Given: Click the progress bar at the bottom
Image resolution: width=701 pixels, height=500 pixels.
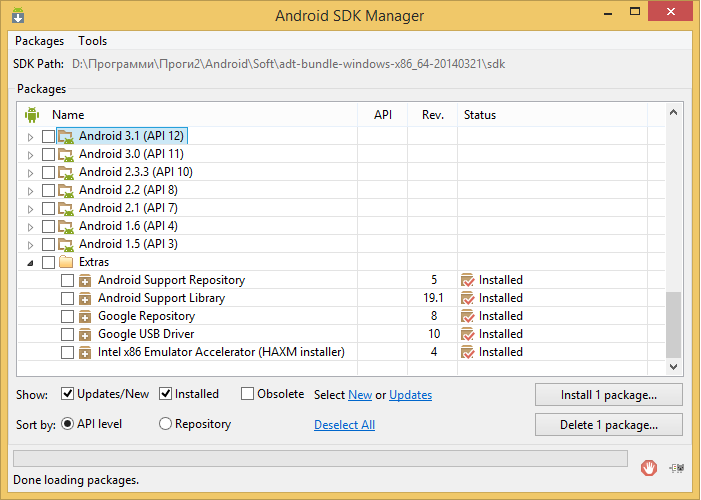Looking at the screenshot, I should [x=320, y=458].
